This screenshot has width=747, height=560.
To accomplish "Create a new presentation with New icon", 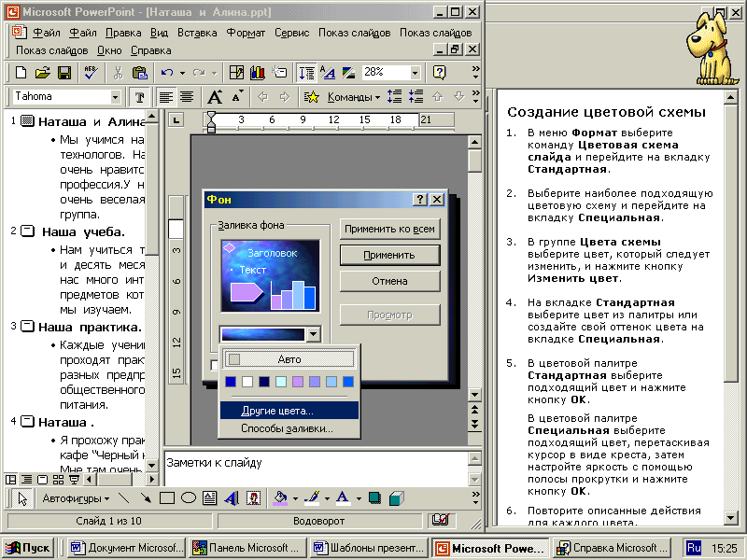I will click(21, 73).
